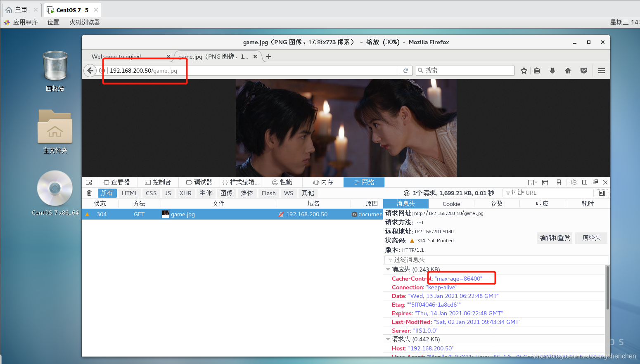Open the Places (位置) menu
The image size is (640, 364).
53,22
